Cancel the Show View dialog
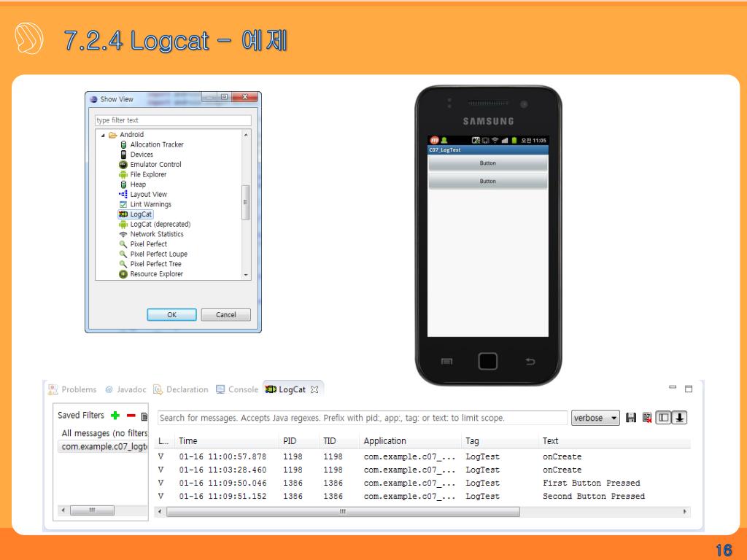The image size is (747, 560). click(226, 315)
